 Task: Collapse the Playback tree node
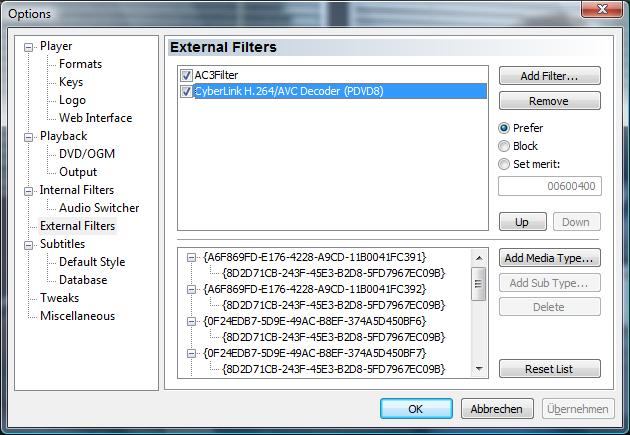point(28,137)
